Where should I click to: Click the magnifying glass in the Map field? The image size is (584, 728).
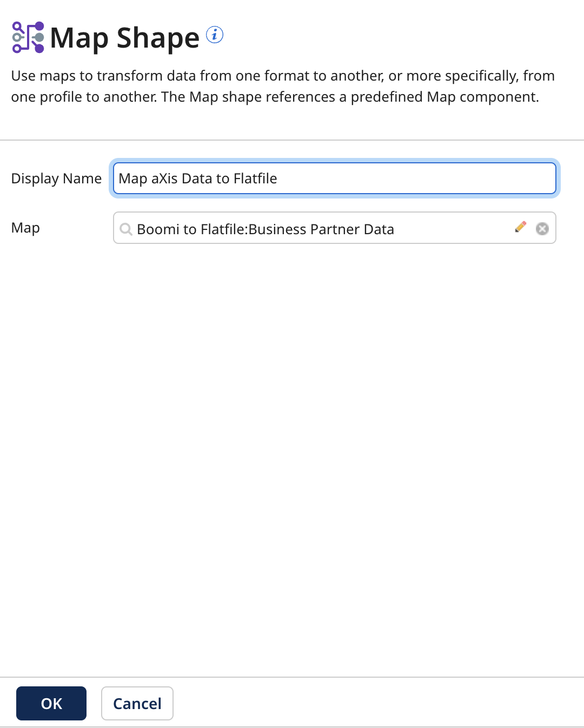[x=125, y=229]
